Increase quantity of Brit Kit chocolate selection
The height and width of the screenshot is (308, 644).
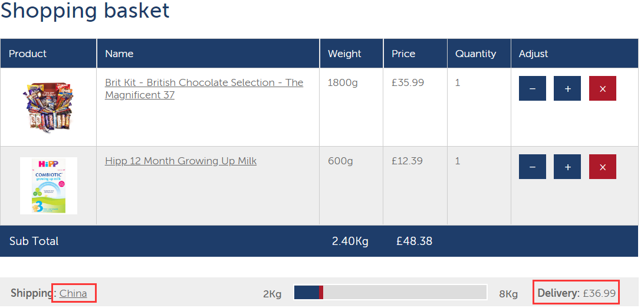567,89
